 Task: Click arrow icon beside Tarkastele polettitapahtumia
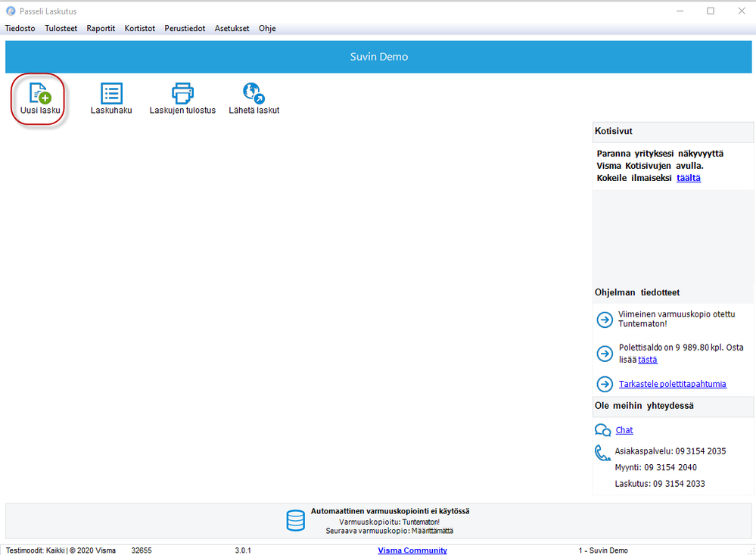[x=605, y=384]
